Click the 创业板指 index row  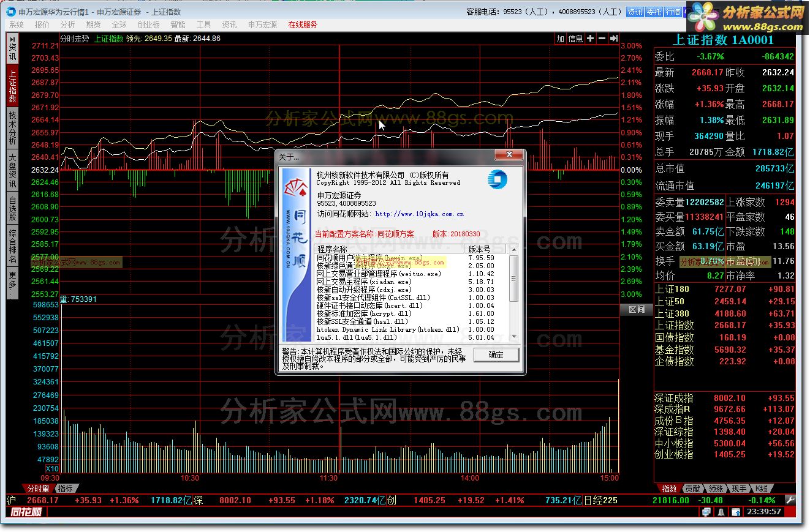(x=725, y=454)
